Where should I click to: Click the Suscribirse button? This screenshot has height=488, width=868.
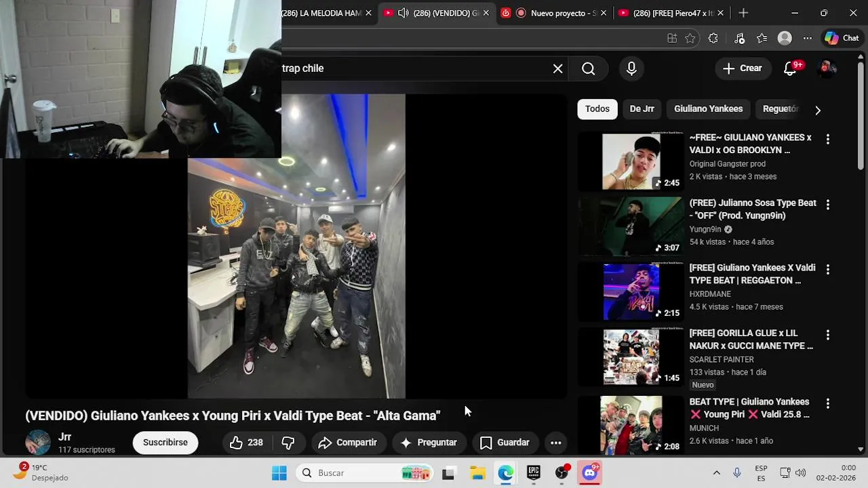pyautogui.click(x=165, y=443)
